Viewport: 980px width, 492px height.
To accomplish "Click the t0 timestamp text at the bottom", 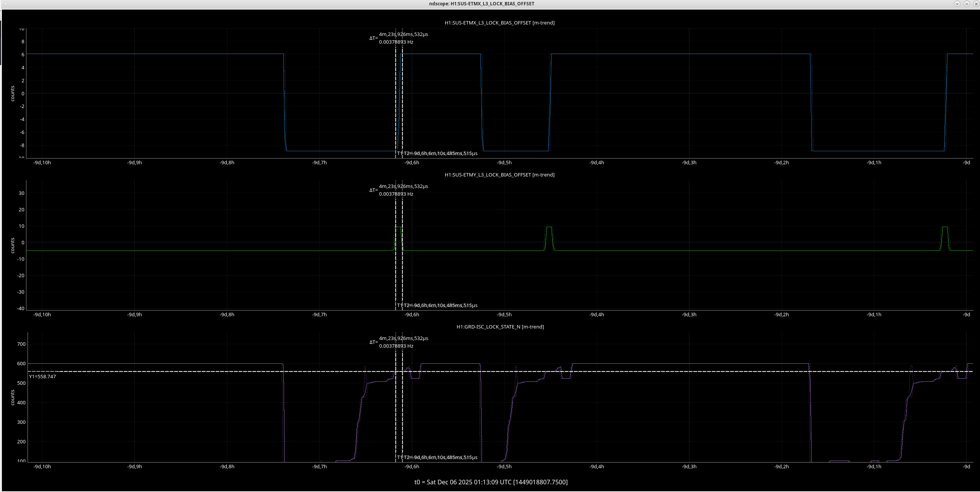I will [x=491, y=482].
